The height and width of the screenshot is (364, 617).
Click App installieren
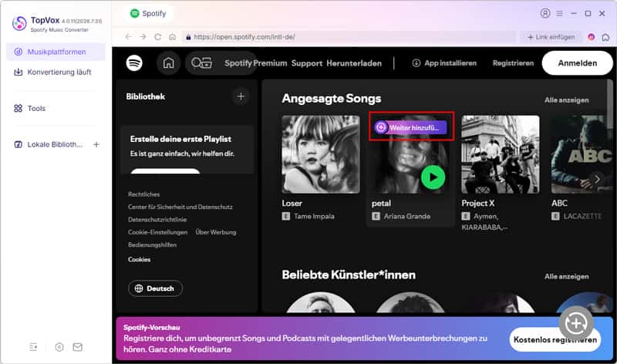click(x=444, y=63)
